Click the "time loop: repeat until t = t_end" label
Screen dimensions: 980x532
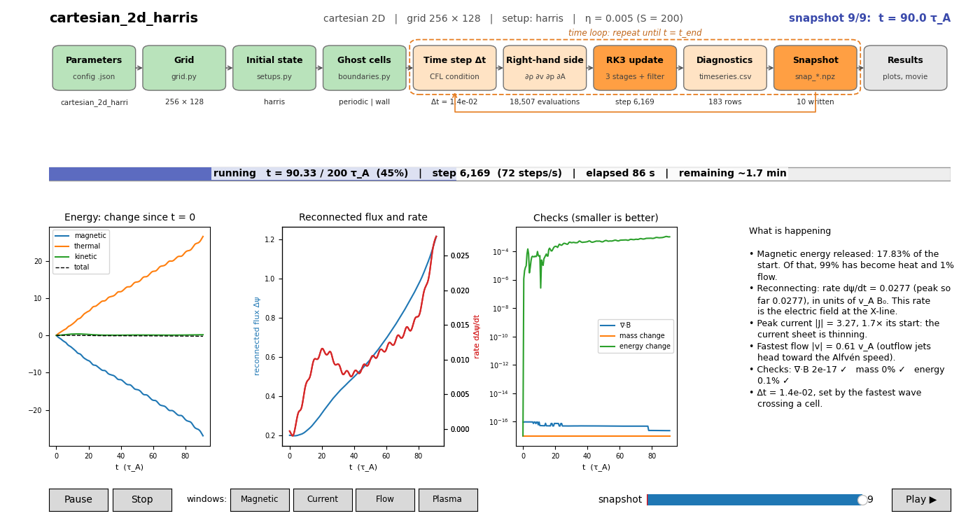(635, 33)
